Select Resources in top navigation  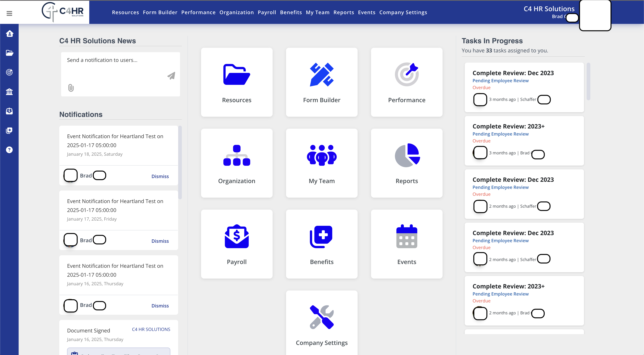click(x=125, y=12)
